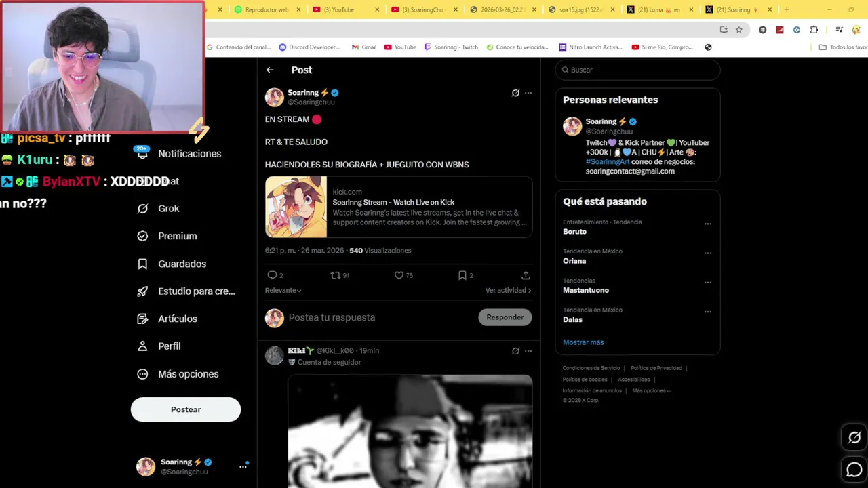Open the Oriana trend

pyautogui.click(x=574, y=261)
